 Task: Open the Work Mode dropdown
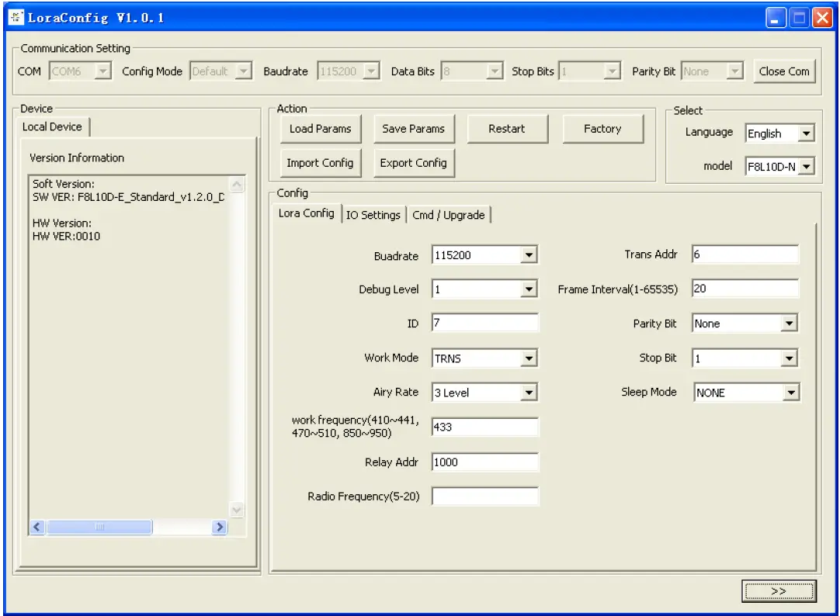[529, 358]
